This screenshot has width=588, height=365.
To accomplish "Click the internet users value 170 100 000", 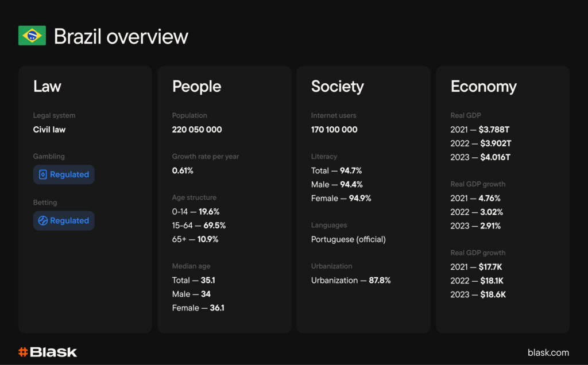I will pyautogui.click(x=334, y=130).
